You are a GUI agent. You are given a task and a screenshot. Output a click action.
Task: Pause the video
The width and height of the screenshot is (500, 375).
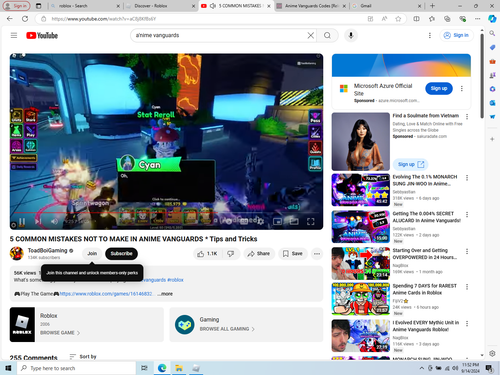22,221
